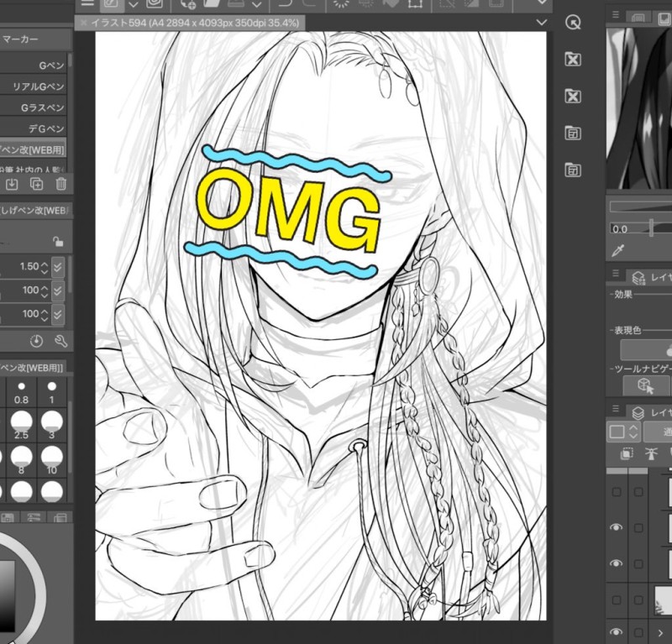Show the hidden layer with sketch thumbnail

coord(617,600)
